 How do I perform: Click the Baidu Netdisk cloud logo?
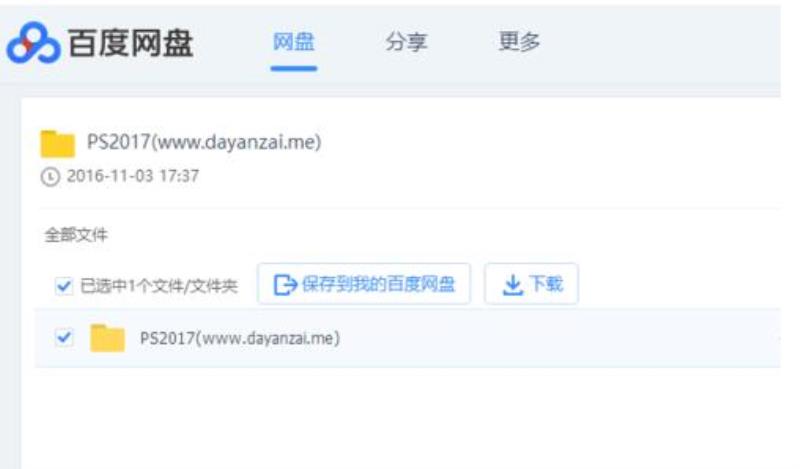(x=34, y=43)
